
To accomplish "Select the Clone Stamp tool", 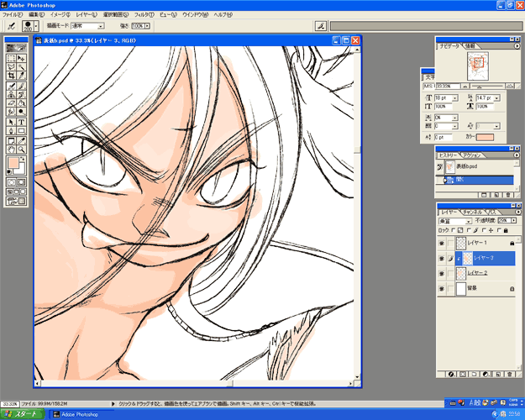I will point(11,94).
